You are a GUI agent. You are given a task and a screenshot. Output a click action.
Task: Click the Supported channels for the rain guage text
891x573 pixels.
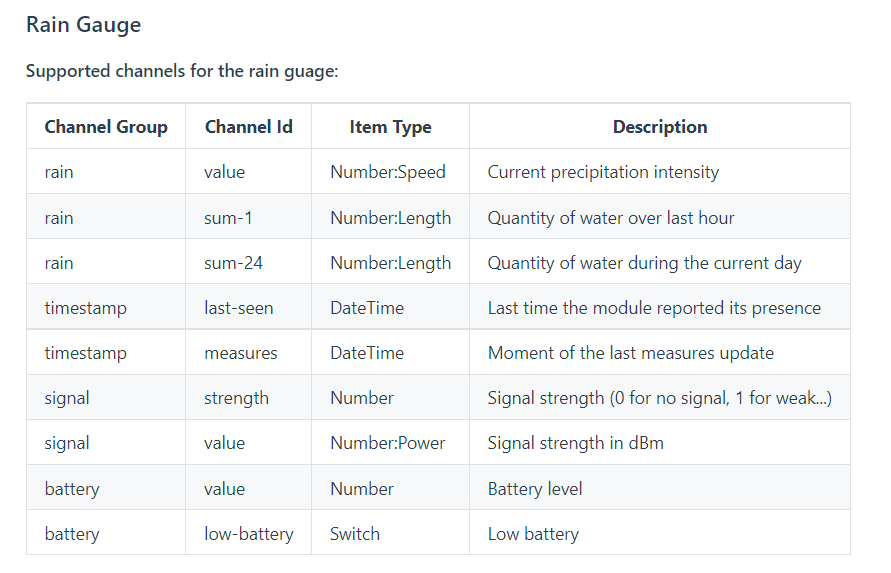coord(182,71)
